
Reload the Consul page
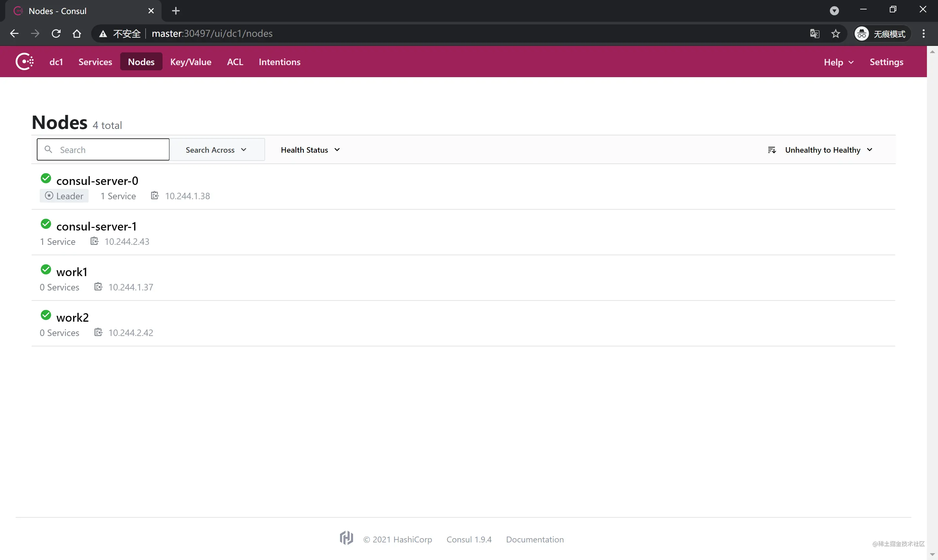pos(56,34)
